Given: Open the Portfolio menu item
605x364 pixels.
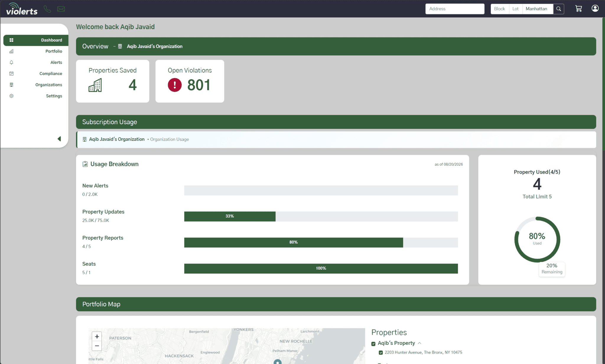Looking at the screenshot, I should [x=36, y=51].
